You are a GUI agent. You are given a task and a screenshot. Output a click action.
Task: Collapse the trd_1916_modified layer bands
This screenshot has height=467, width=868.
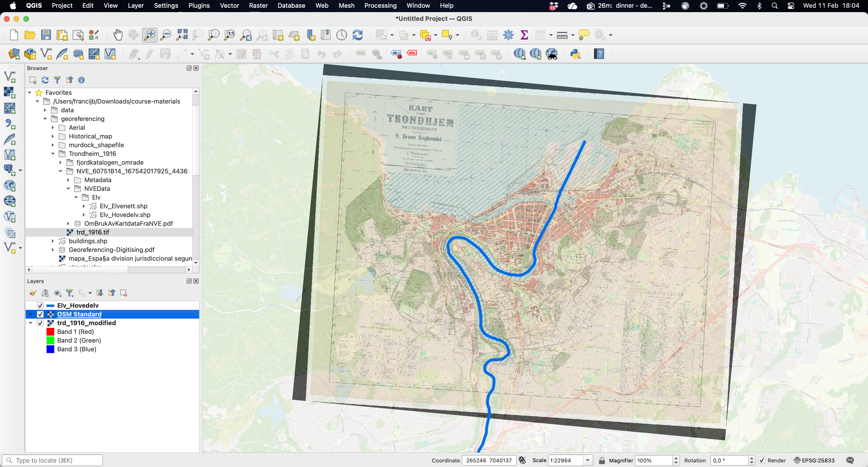coord(31,323)
